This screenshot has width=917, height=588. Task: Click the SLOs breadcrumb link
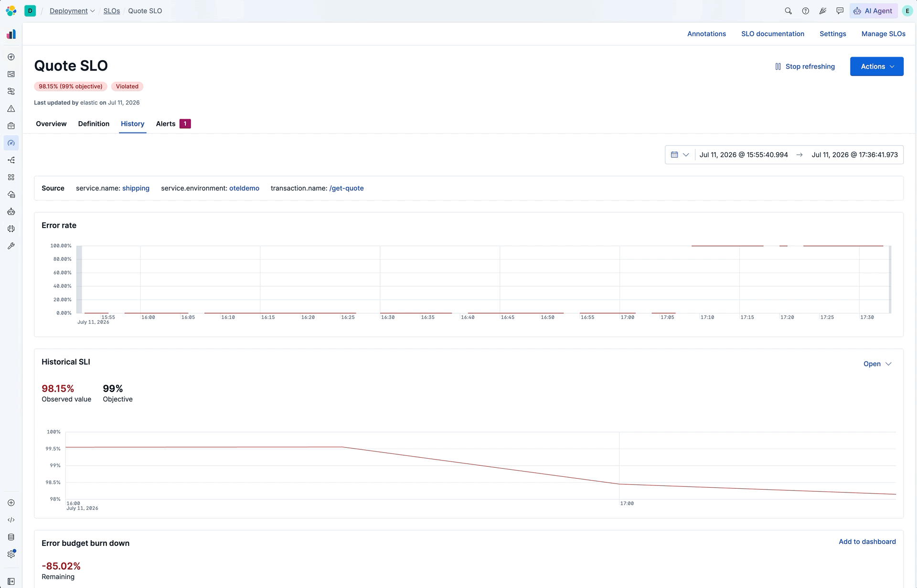point(111,10)
